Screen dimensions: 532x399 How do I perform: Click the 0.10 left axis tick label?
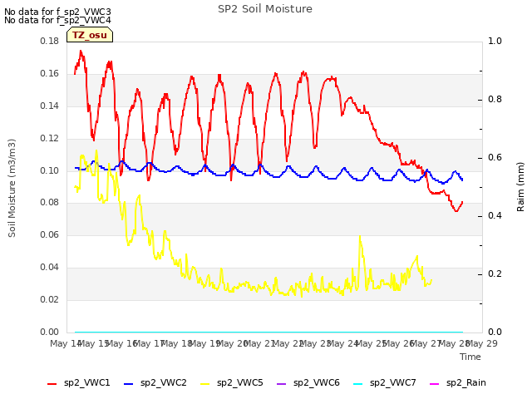click(50, 170)
